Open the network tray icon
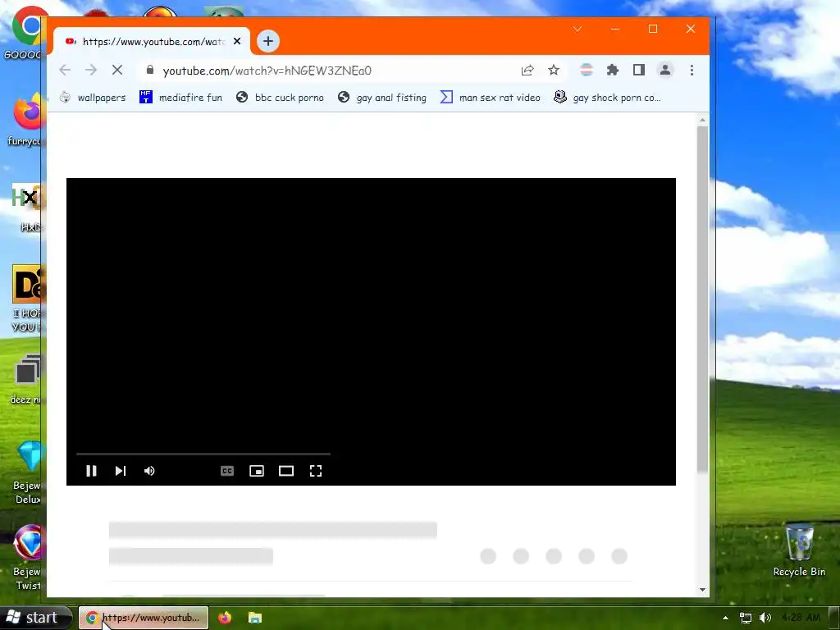840x630 pixels. click(745, 619)
